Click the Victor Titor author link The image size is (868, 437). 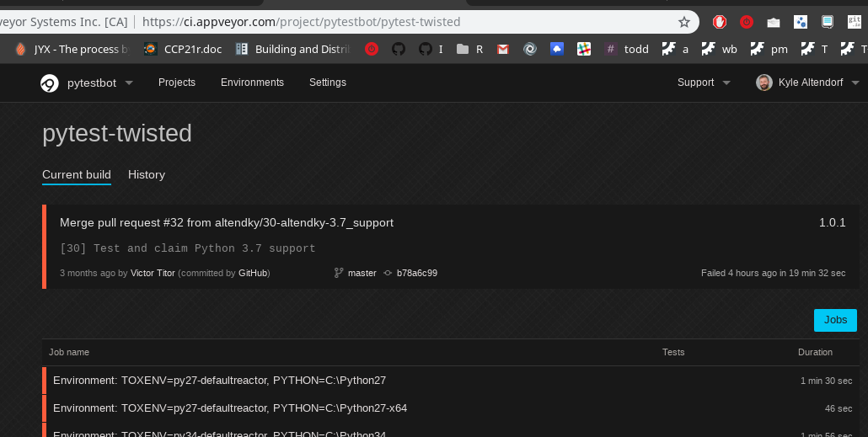click(153, 273)
